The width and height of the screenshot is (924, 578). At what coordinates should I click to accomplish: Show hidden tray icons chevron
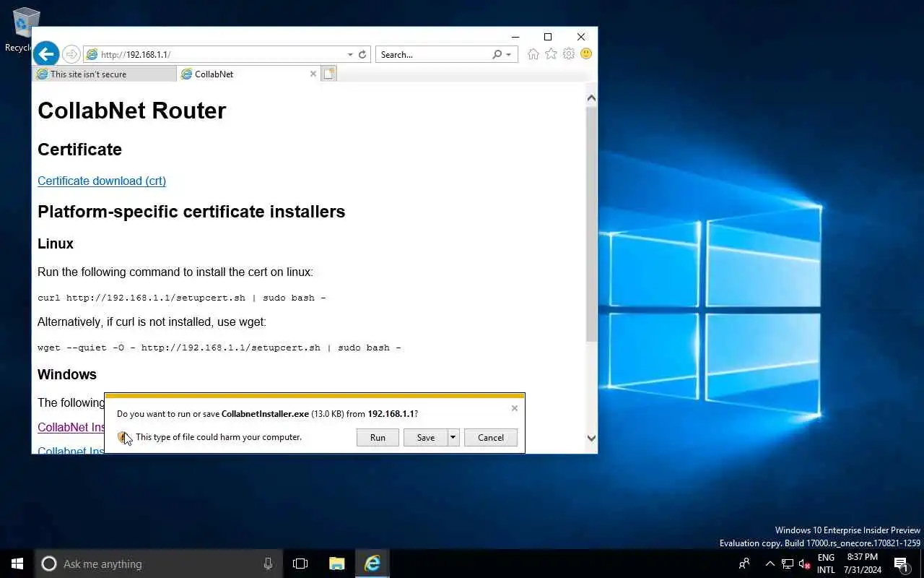pyautogui.click(x=770, y=564)
